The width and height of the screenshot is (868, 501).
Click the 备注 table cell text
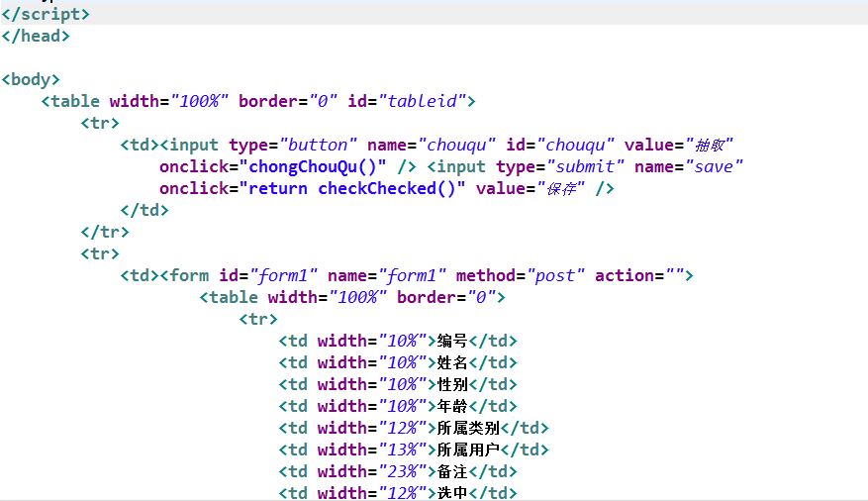(x=452, y=471)
